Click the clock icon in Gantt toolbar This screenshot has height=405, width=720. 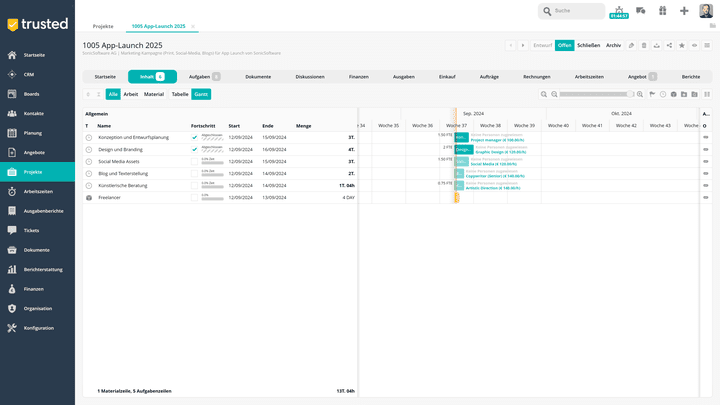[663, 94]
